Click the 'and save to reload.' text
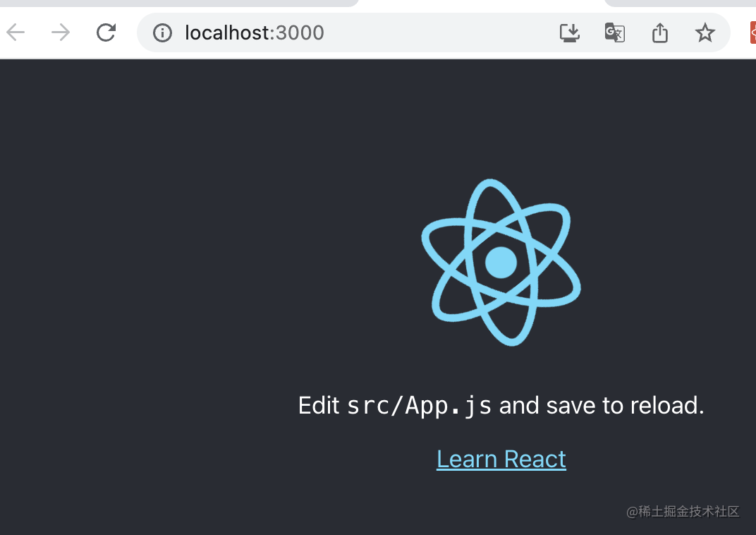The width and height of the screenshot is (756, 535). [x=602, y=405]
